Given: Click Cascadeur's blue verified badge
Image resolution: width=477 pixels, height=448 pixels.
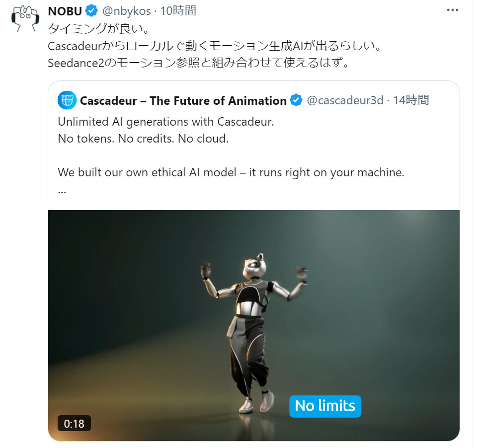Looking at the screenshot, I should (296, 100).
